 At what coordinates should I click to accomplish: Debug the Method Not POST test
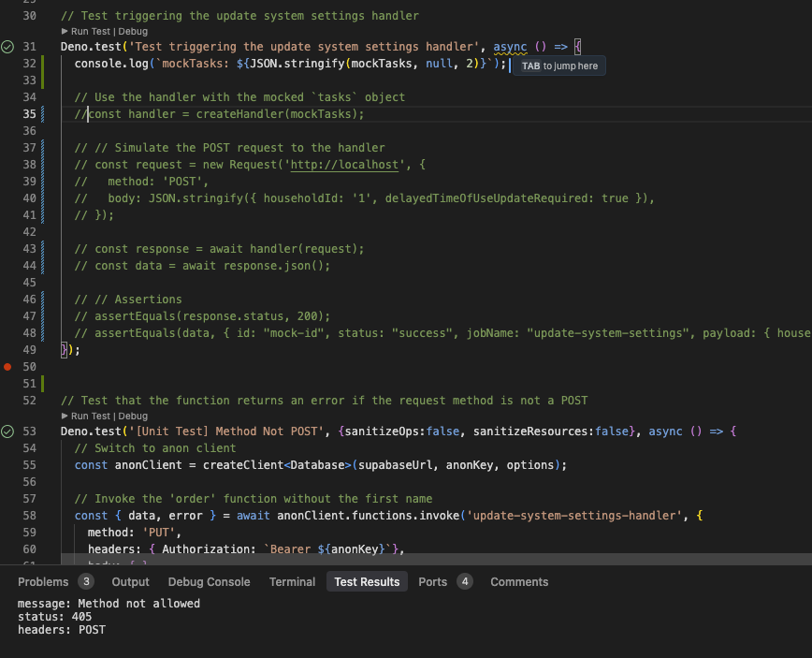[x=133, y=416]
